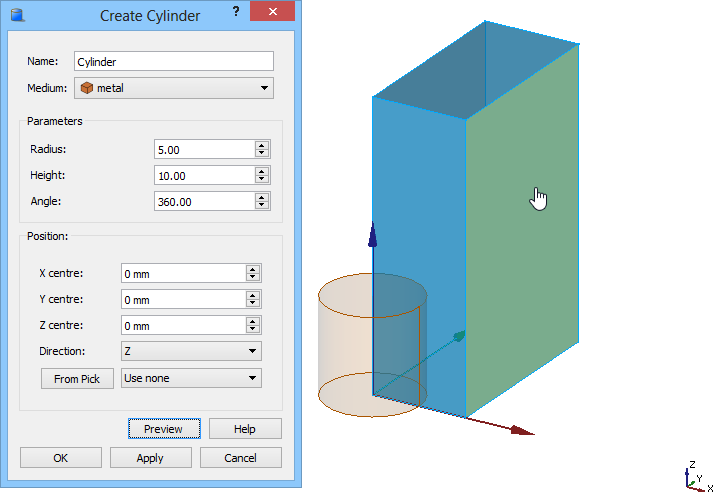The height and width of the screenshot is (492, 713).
Task: Click the dark blue Z-axis arrowhead
Action: (373, 235)
